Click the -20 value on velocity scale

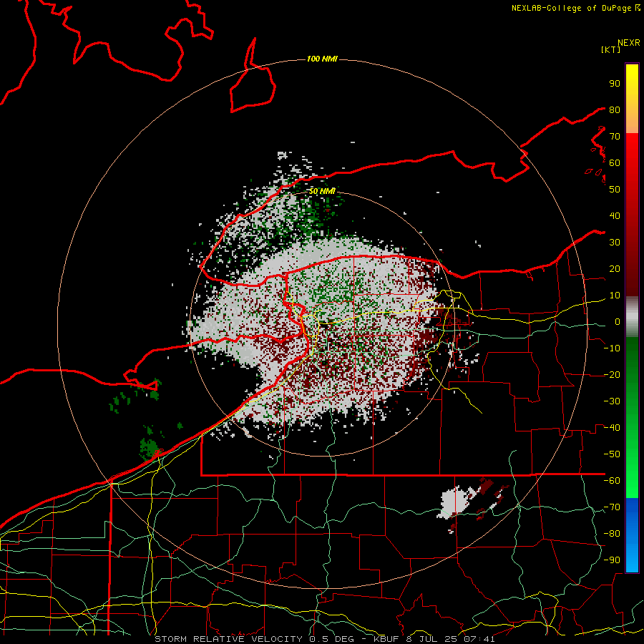tap(612, 374)
